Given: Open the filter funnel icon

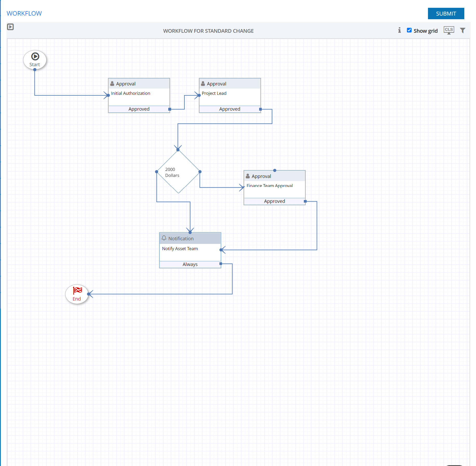Looking at the screenshot, I should pyautogui.click(x=462, y=30).
